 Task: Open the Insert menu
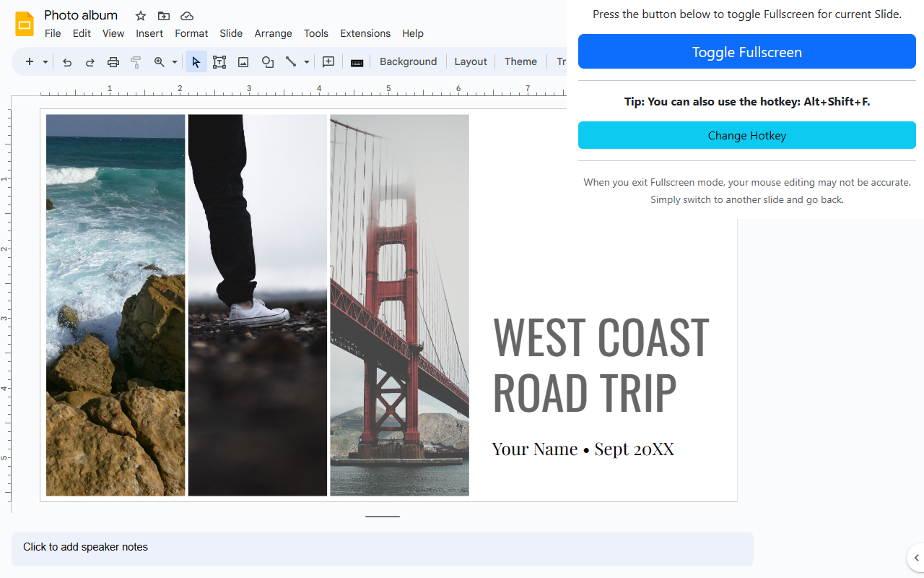click(x=149, y=33)
